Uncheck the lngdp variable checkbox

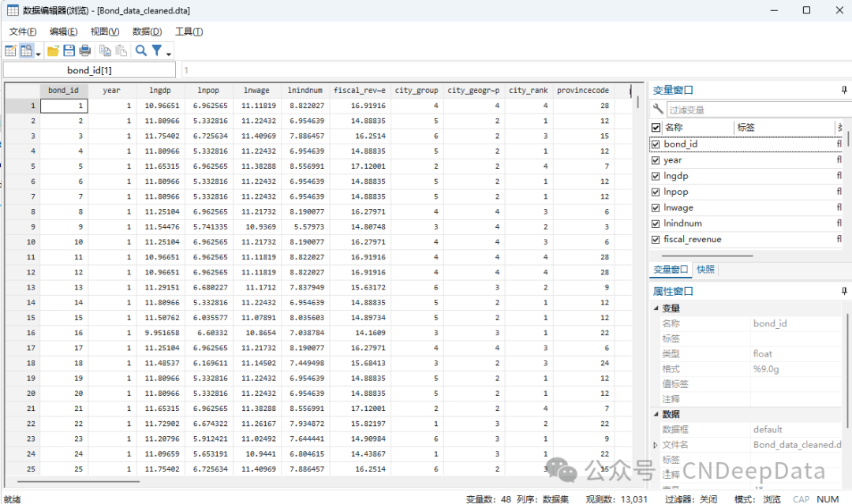(656, 176)
